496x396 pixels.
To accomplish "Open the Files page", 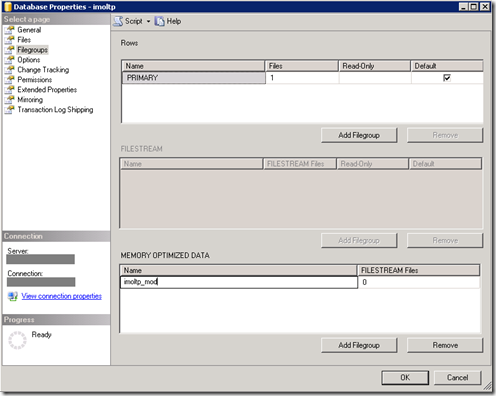I will point(24,40).
